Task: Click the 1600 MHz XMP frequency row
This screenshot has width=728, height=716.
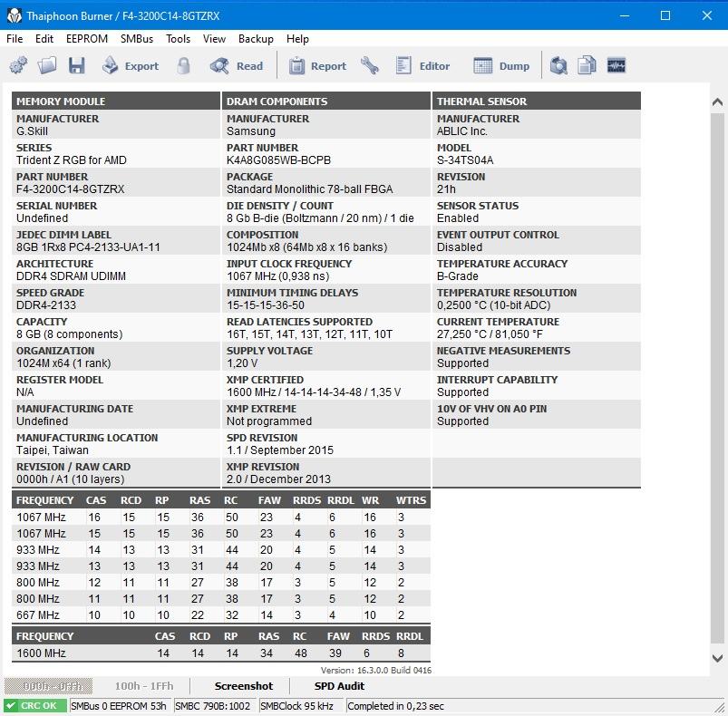Action: [221, 653]
